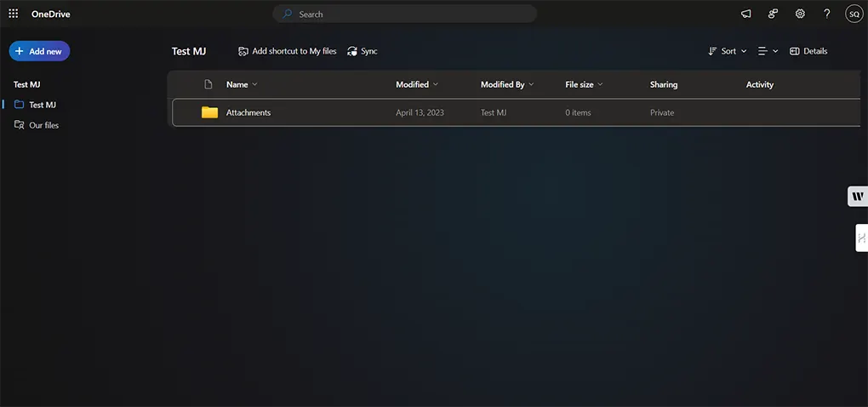The width and height of the screenshot is (868, 407).
Task: Click the W extension side tab
Action: click(x=858, y=197)
